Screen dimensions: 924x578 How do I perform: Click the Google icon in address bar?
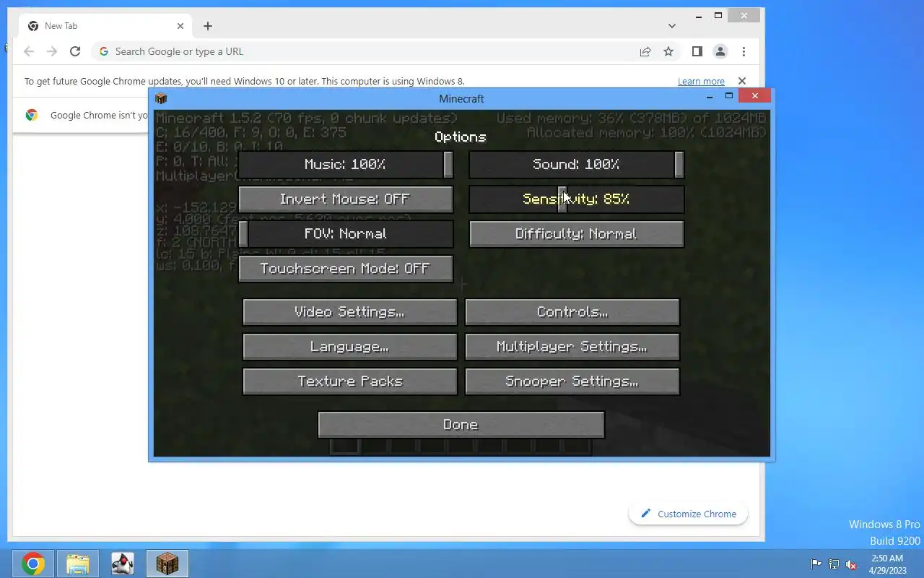104,51
